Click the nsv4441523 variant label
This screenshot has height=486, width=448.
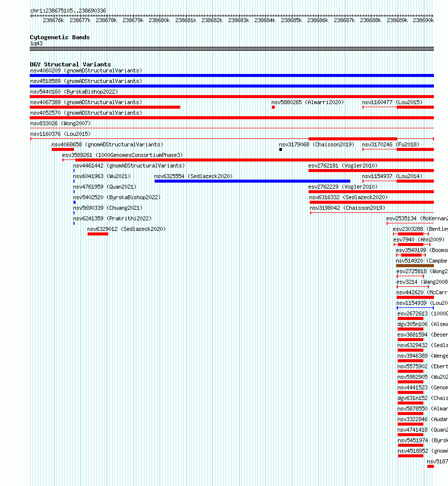pos(422,387)
